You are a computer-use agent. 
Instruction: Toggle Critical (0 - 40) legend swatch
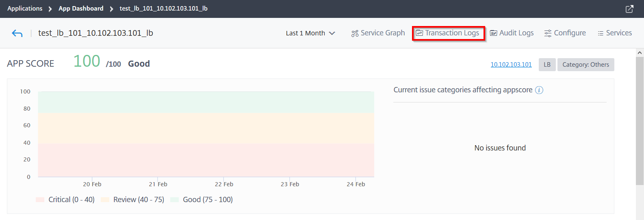pos(40,200)
